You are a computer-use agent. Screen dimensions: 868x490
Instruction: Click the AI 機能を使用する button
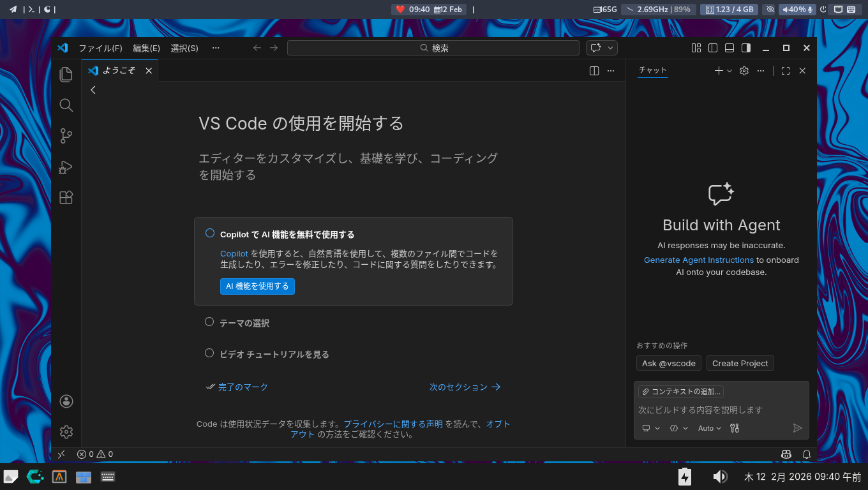click(257, 286)
